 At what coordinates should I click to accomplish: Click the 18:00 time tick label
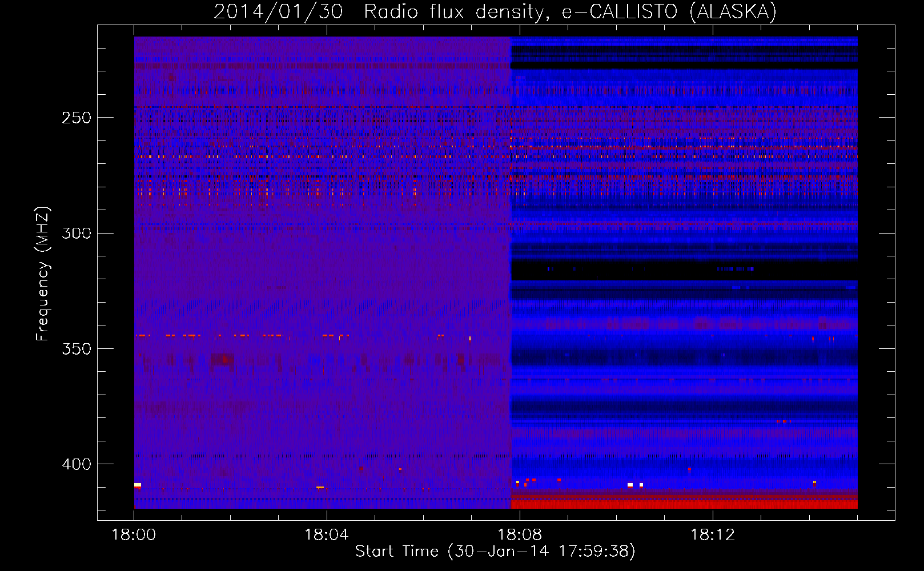[134, 534]
